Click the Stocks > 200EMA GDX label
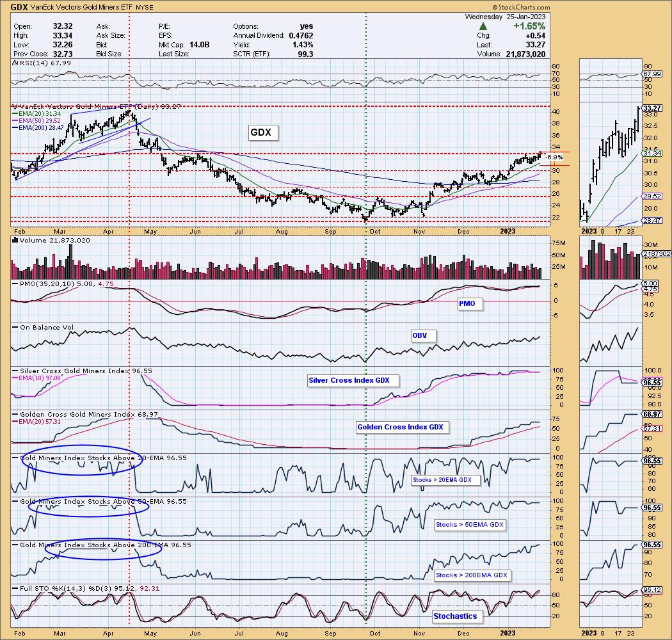 [x=471, y=575]
